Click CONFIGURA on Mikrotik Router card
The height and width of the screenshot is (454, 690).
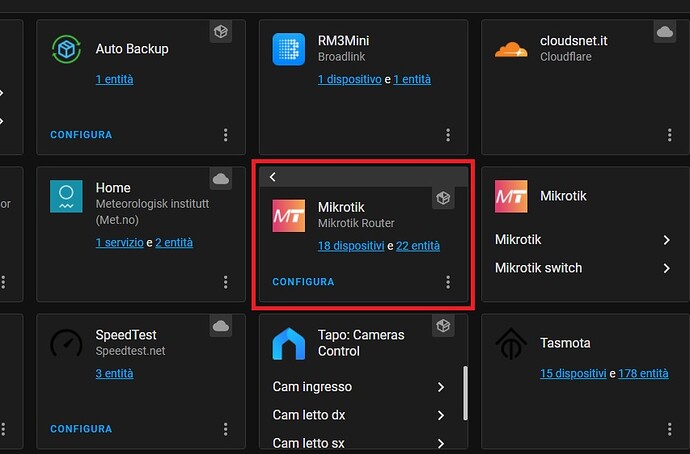point(303,282)
